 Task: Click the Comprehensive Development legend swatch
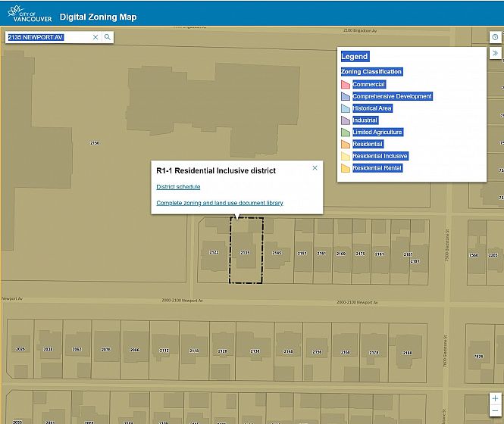(346, 96)
